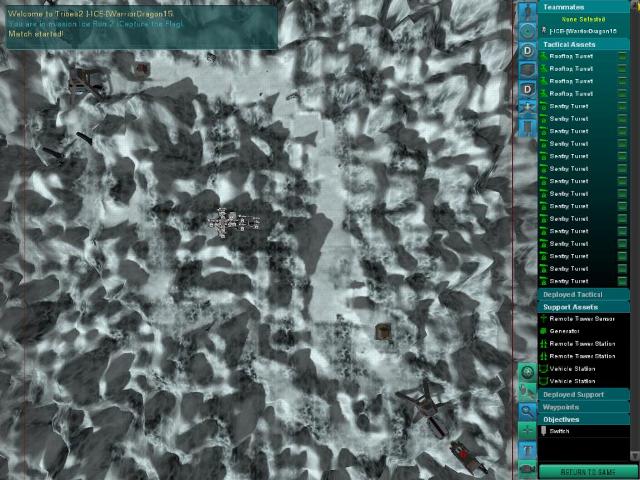Toggle the first Rooftop Turret's green control box
This screenshot has height=480, width=640.
coord(622,56)
